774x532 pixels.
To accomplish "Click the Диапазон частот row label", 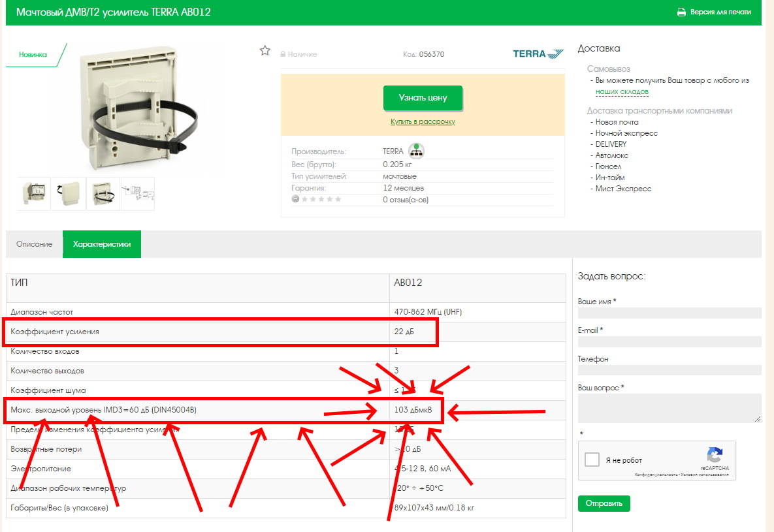I will pos(41,312).
